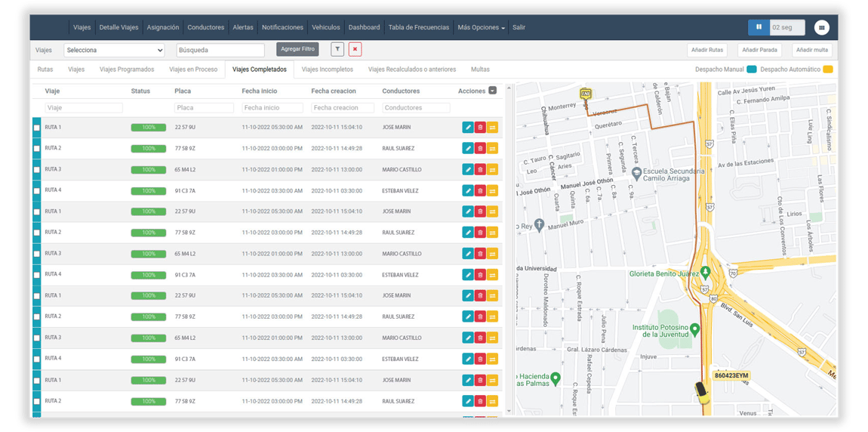This screenshot has height=432, width=868.
Task: Click Salir to log out
Action: (519, 27)
